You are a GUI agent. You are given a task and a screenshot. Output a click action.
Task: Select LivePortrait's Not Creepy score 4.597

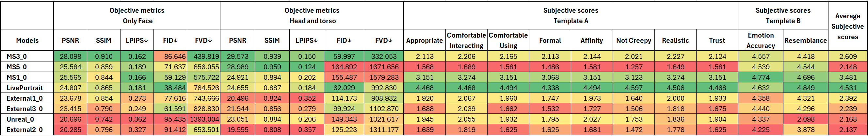click(x=634, y=88)
